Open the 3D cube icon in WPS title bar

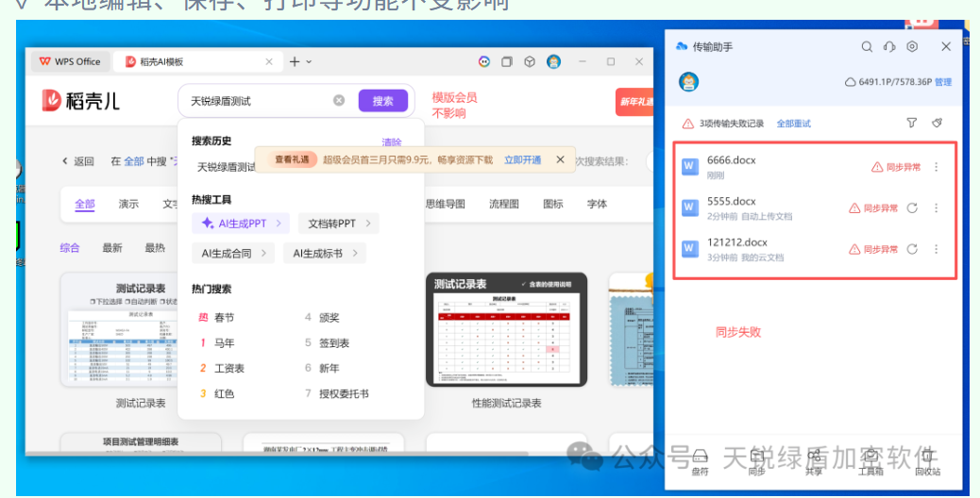click(x=531, y=61)
